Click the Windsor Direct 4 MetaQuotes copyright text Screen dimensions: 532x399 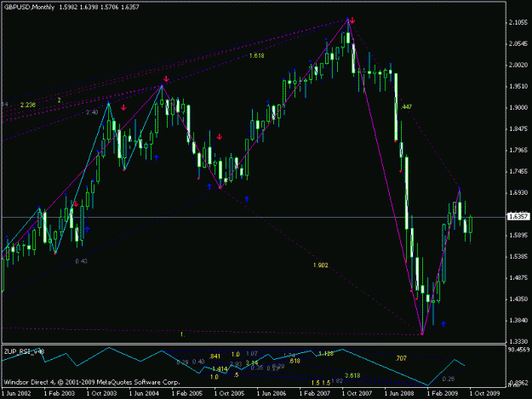92,382
